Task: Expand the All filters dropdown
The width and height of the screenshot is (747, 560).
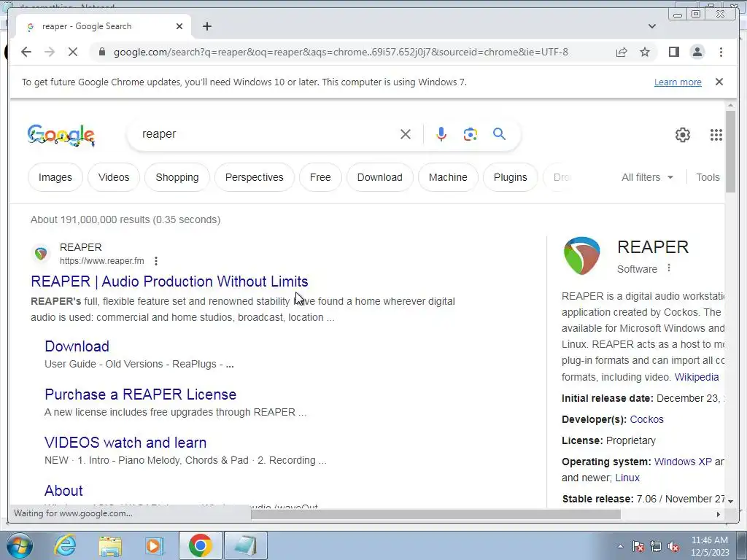Action: click(x=647, y=177)
